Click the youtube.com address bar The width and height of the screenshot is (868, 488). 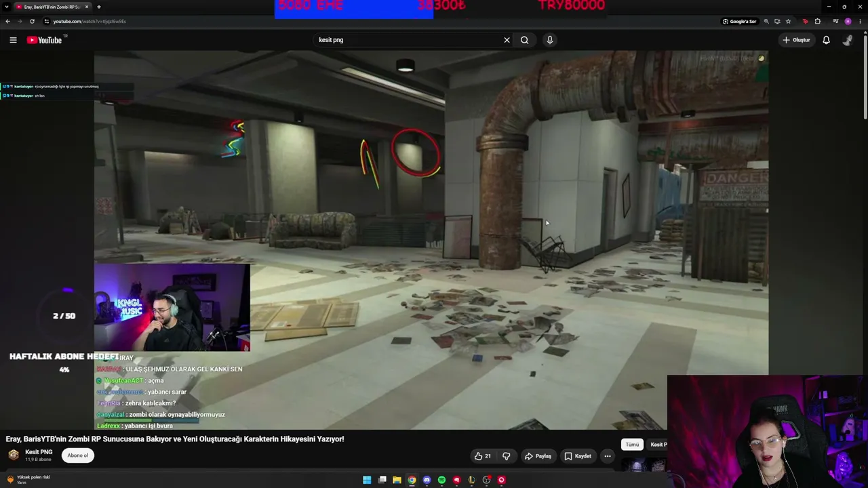pyautogui.click(x=380, y=21)
